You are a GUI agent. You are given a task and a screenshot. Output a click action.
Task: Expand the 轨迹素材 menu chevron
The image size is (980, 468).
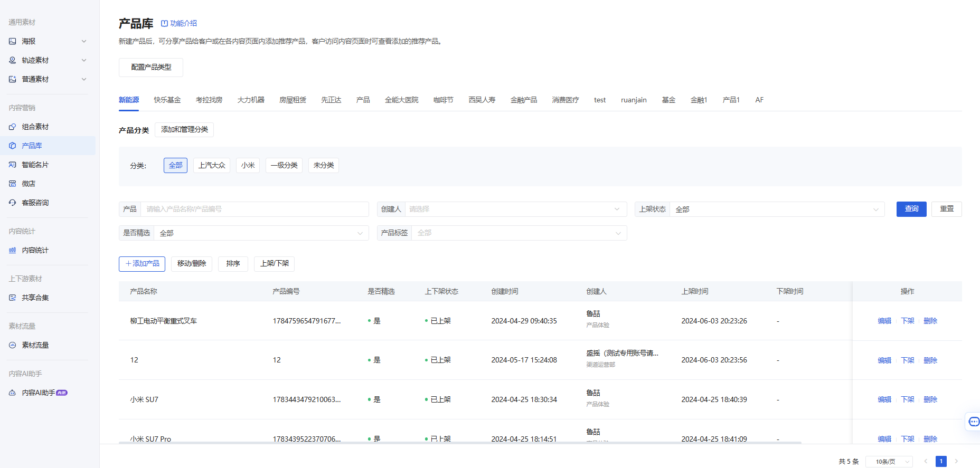click(84, 60)
